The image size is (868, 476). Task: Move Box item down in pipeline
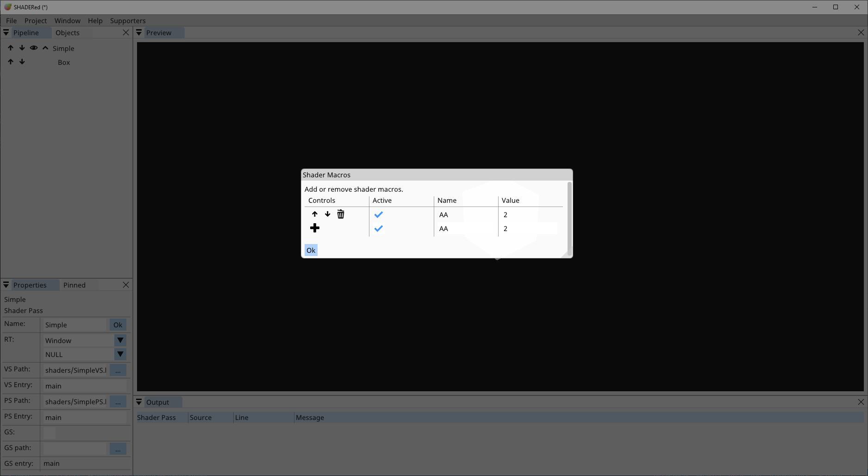[22, 62]
